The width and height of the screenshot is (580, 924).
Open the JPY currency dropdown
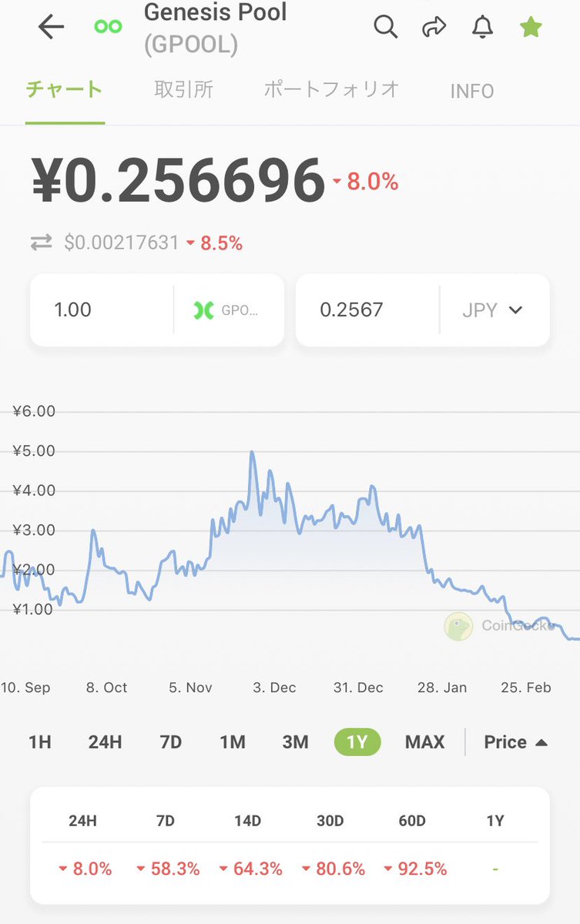(x=495, y=310)
